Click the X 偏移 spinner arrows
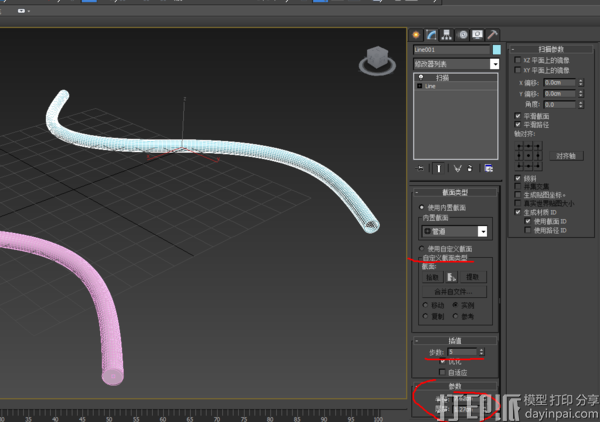This screenshot has width=600, height=422. pyautogui.click(x=580, y=82)
